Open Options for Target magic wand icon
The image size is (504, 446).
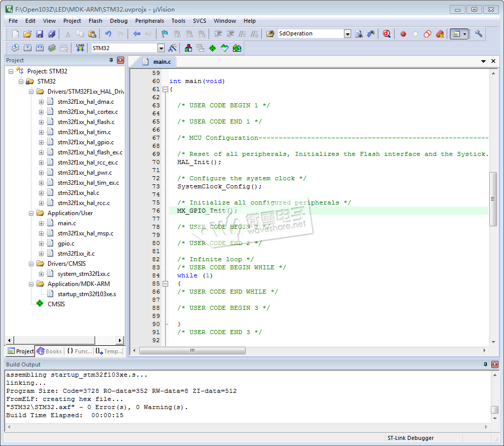pyautogui.click(x=173, y=48)
